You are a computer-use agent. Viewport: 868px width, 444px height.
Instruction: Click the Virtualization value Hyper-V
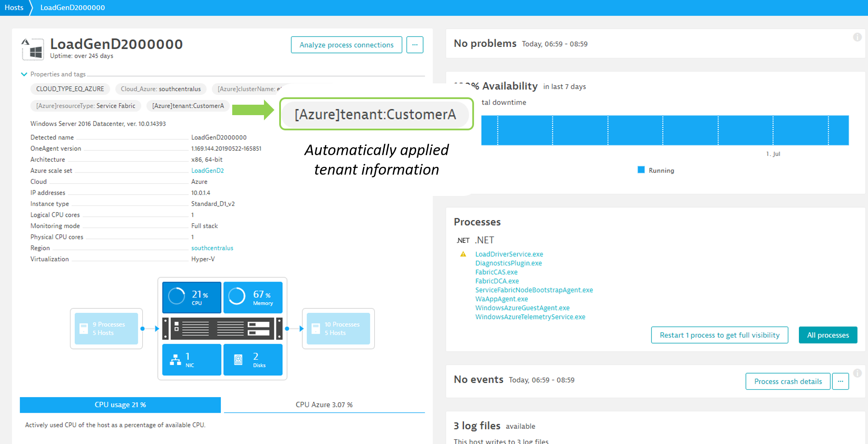click(203, 259)
